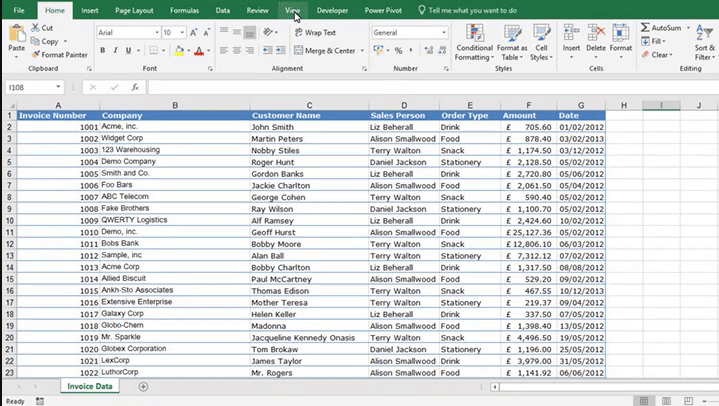This screenshot has width=719, height=406.
Task: Click the Center align icon
Action: (237, 50)
